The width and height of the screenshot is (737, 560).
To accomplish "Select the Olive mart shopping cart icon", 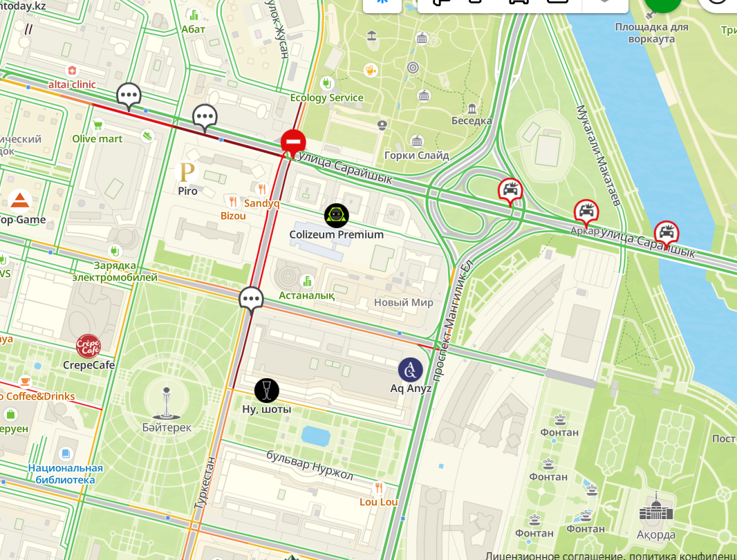I will (97, 126).
